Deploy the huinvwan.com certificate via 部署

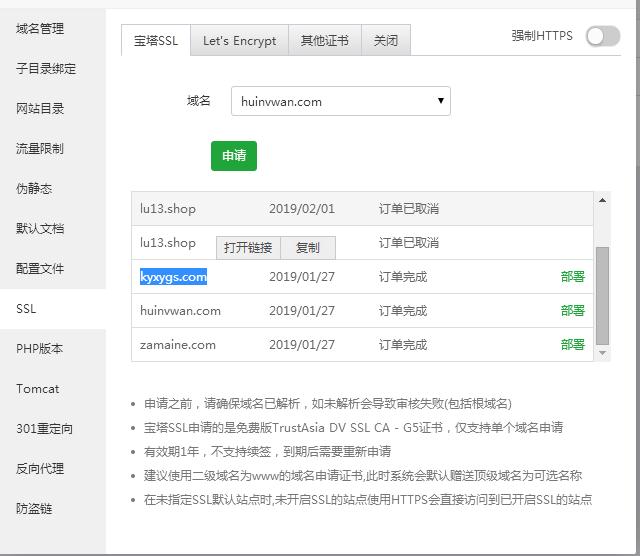pyautogui.click(x=573, y=311)
